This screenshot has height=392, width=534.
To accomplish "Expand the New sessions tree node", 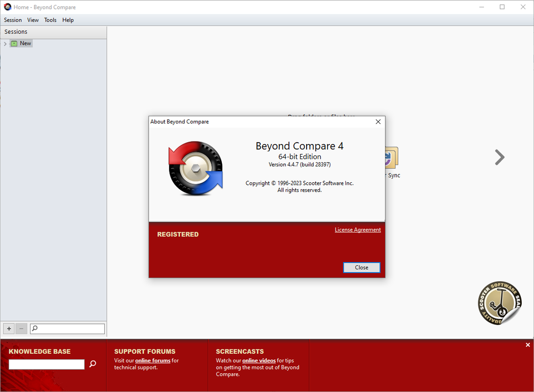I will point(5,44).
